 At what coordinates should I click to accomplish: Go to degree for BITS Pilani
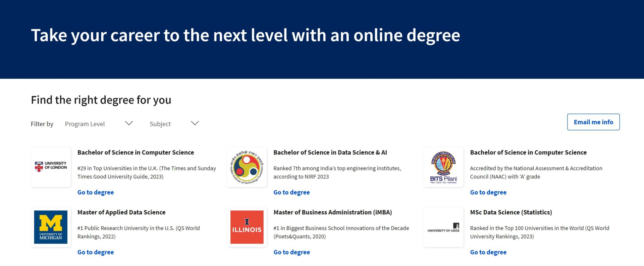[x=488, y=192]
